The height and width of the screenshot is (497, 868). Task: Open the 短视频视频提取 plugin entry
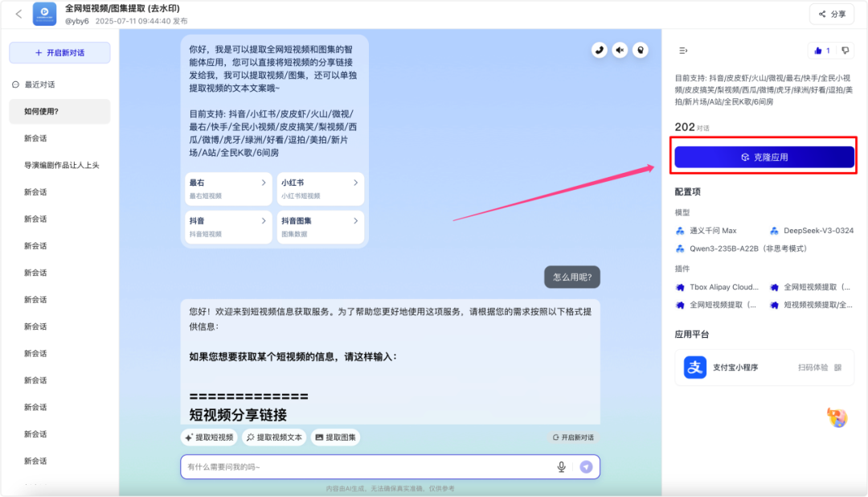coord(812,305)
